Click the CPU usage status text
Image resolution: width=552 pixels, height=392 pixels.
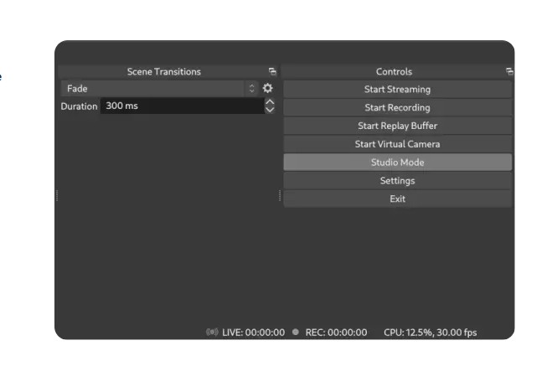[431, 333]
